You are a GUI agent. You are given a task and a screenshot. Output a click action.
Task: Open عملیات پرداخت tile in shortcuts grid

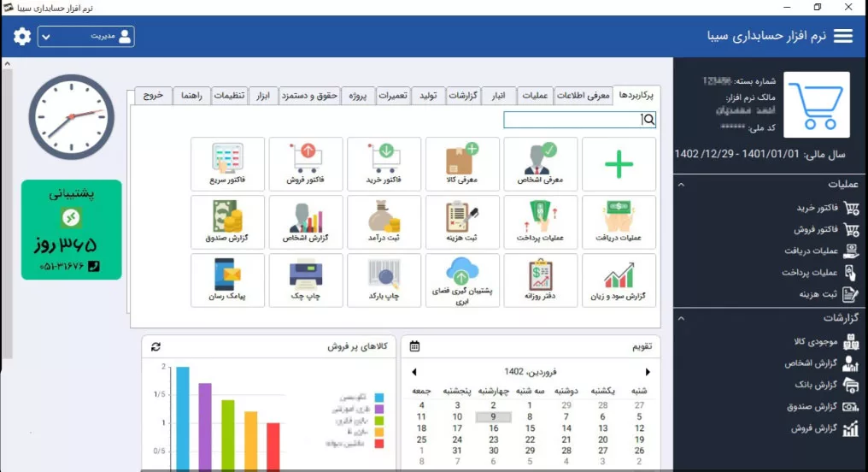pyautogui.click(x=540, y=222)
